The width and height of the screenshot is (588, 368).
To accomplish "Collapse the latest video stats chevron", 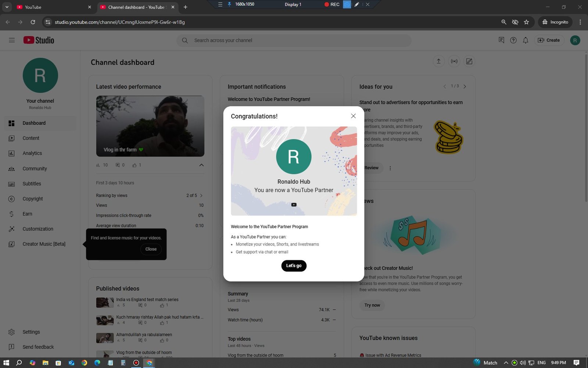I will click(201, 165).
